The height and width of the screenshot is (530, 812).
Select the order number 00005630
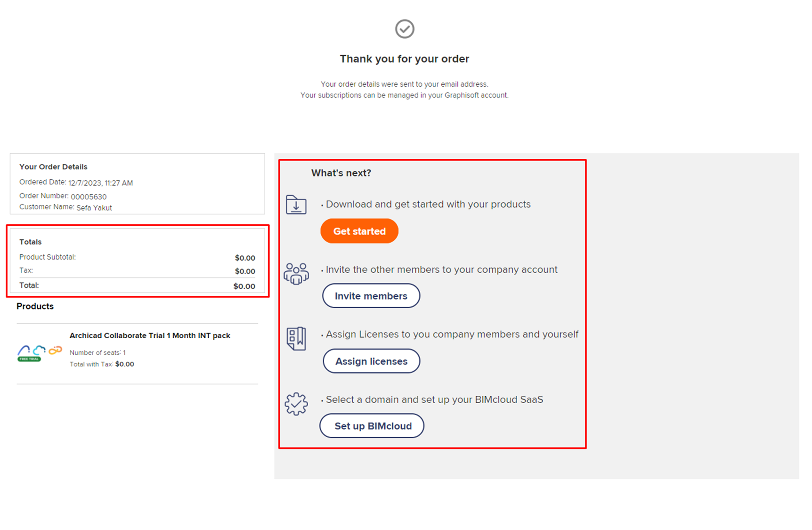point(89,196)
